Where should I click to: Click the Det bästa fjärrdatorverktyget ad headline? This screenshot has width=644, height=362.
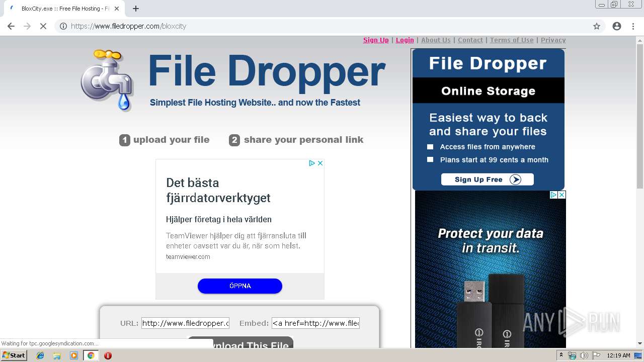pyautogui.click(x=218, y=190)
